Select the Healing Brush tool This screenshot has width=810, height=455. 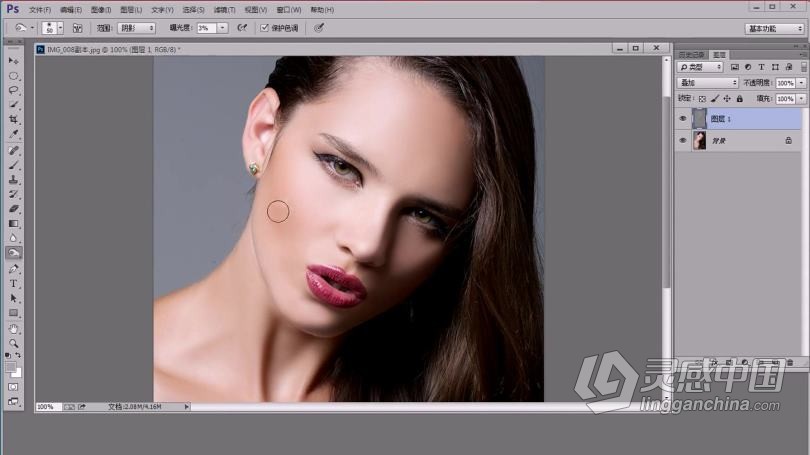click(13, 151)
